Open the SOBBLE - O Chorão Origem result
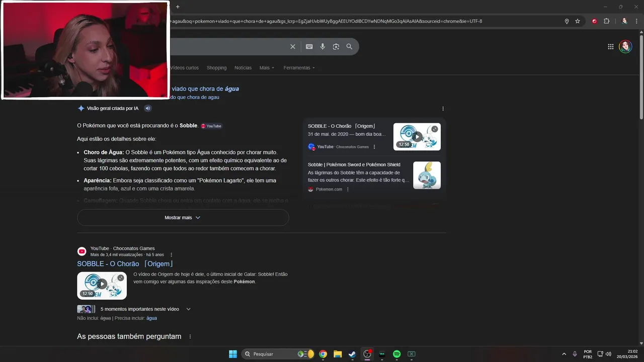This screenshot has height=362, width=644. [125, 264]
